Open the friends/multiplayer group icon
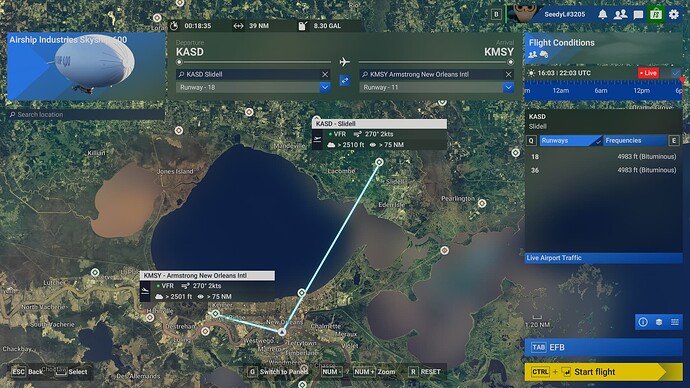This screenshot has height=388, width=690. tap(620, 15)
